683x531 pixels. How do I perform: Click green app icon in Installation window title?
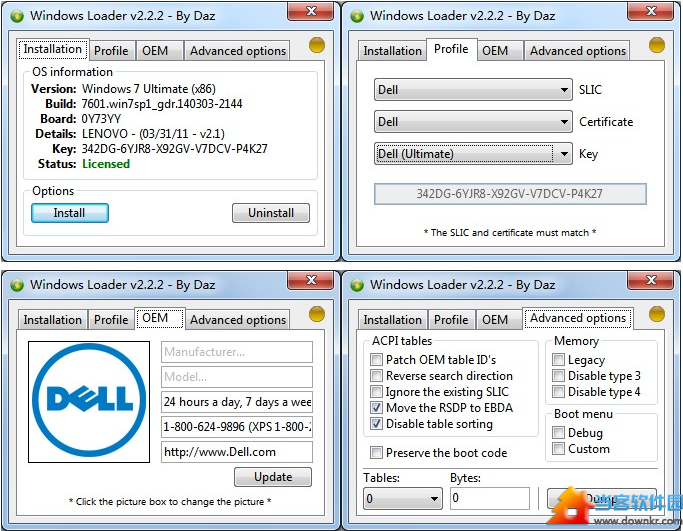(x=17, y=17)
